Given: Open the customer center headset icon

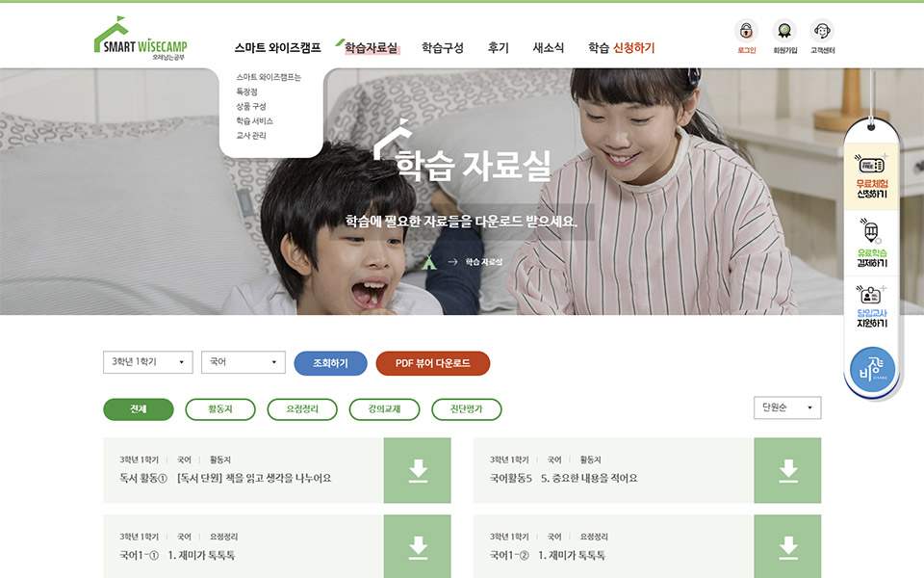Looking at the screenshot, I should 822,31.
